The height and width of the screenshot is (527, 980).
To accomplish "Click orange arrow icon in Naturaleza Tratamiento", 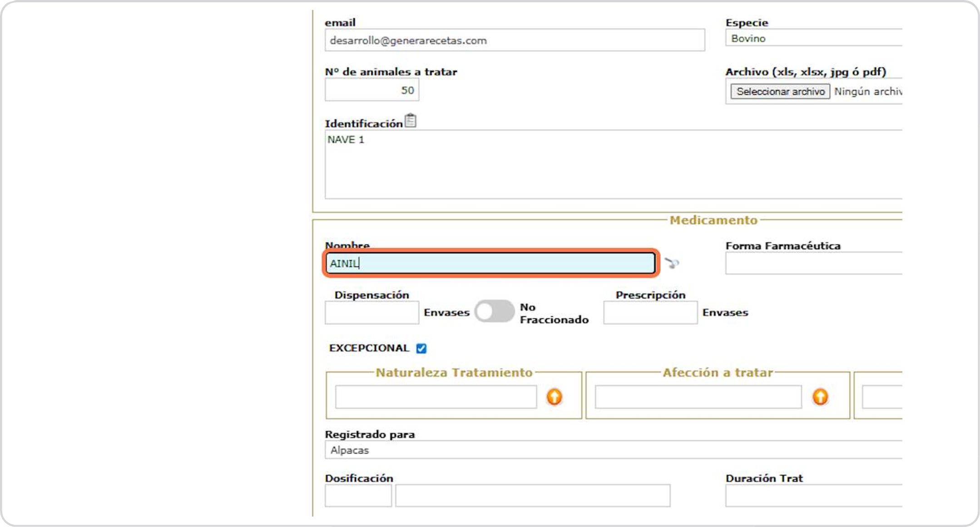I will pyautogui.click(x=554, y=397).
